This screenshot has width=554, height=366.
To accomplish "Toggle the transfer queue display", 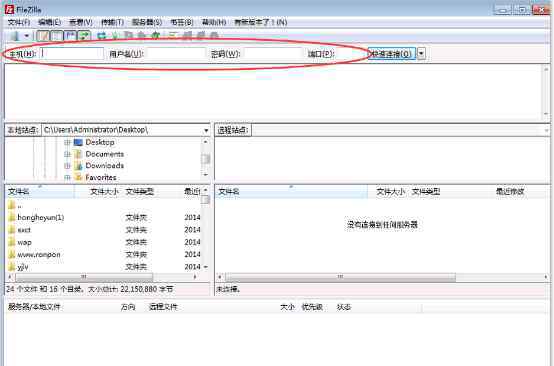I will click(x=84, y=36).
